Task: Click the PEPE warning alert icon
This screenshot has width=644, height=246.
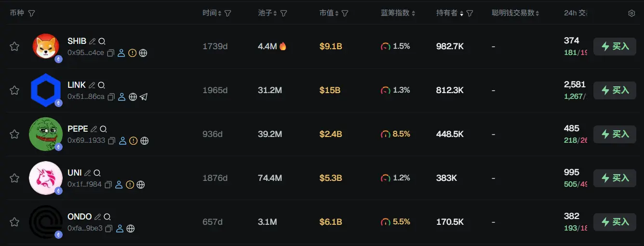Action: pos(133,141)
